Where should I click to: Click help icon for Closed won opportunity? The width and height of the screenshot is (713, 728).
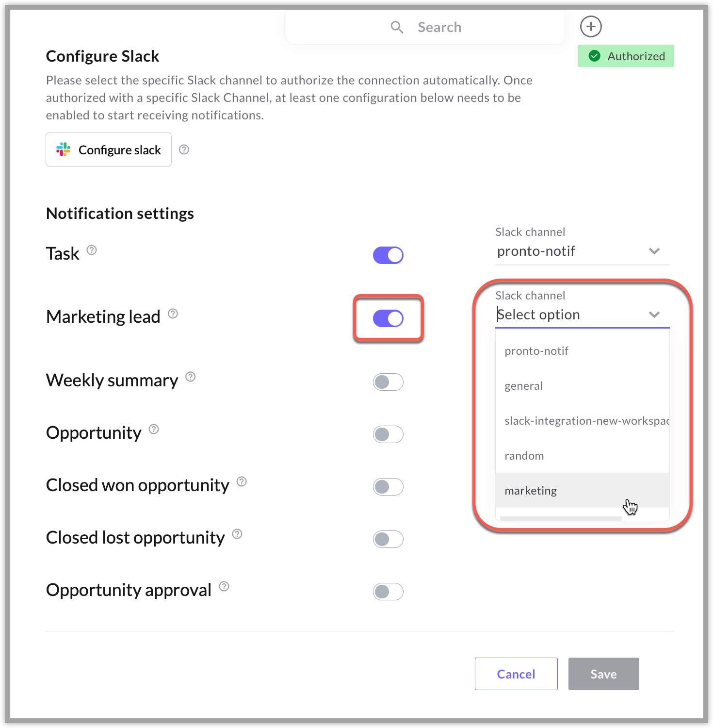click(x=242, y=481)
